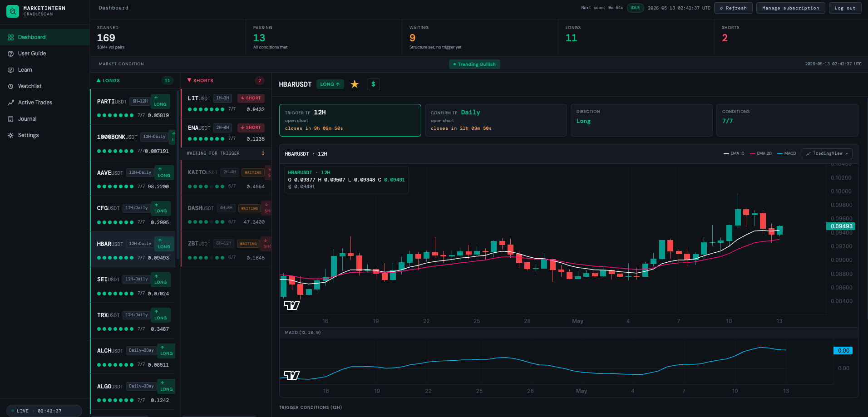Go to Learn section
The image size is (868, 417).
[x=44, y=70]
